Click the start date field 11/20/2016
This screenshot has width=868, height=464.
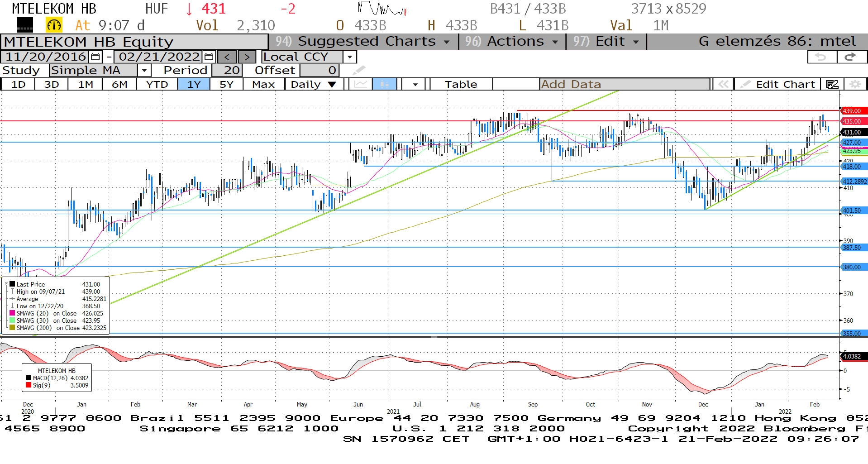click(45, 57)
